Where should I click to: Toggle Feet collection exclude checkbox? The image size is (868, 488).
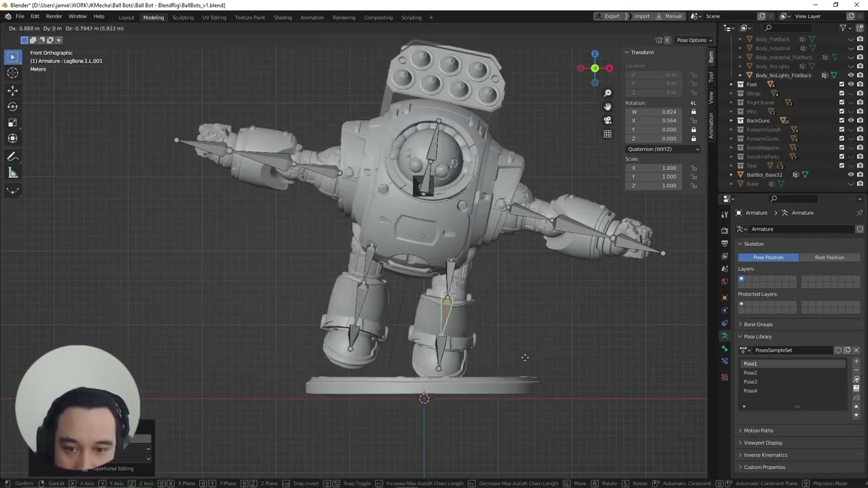pos(842,84)
